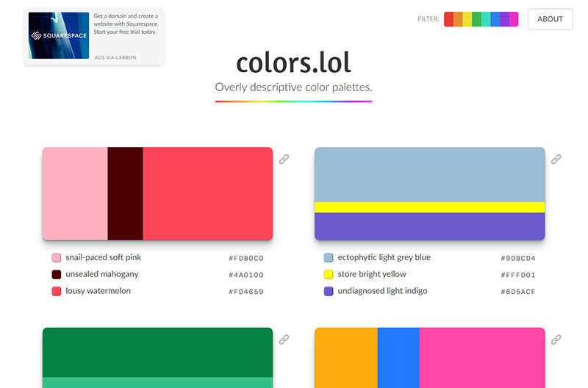Click the "Overly descriptive color palettes." tagline
This screenshot has width=588, height=388.
[293, 87]
